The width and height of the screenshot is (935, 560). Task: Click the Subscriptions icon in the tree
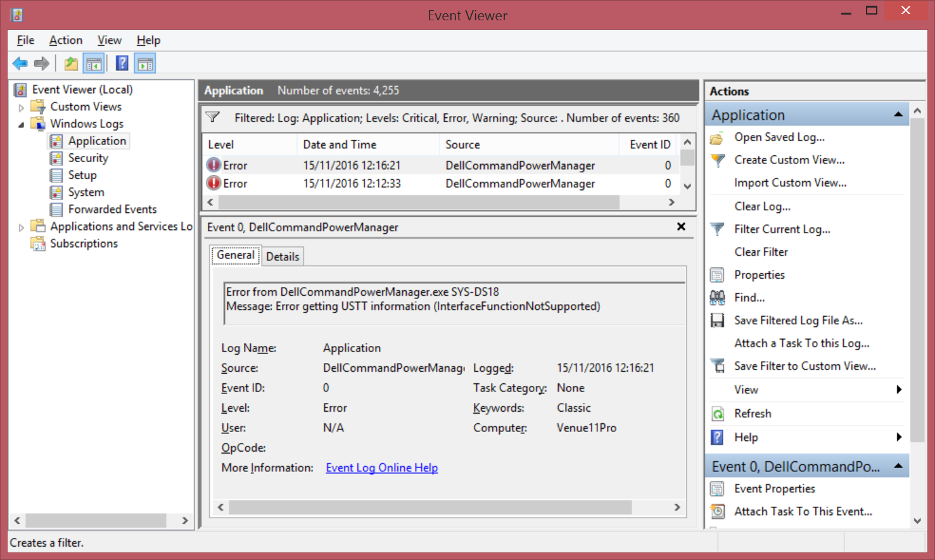pos(39,243)
